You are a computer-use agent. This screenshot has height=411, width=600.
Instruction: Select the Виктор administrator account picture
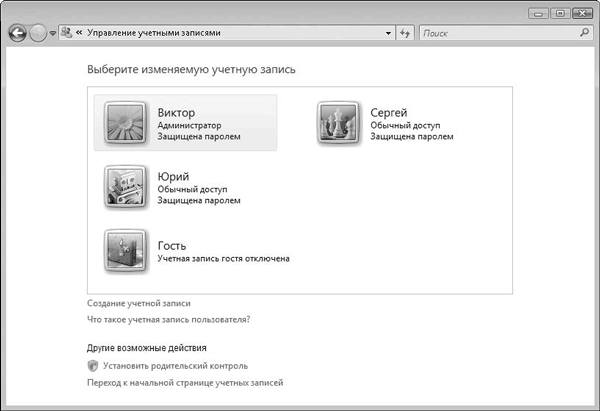[126, 123]
